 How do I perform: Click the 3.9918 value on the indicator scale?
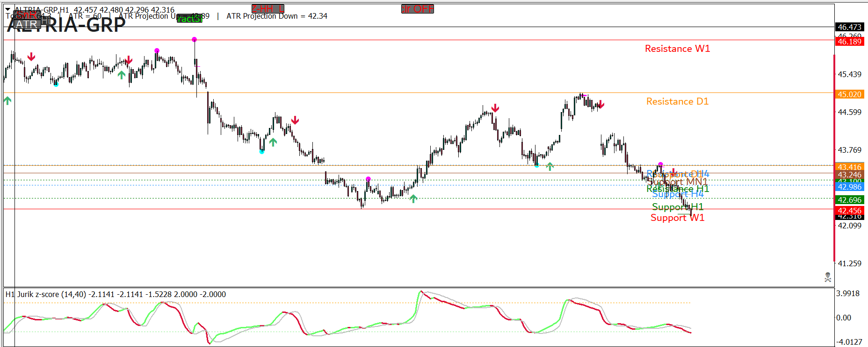[848, 293]
